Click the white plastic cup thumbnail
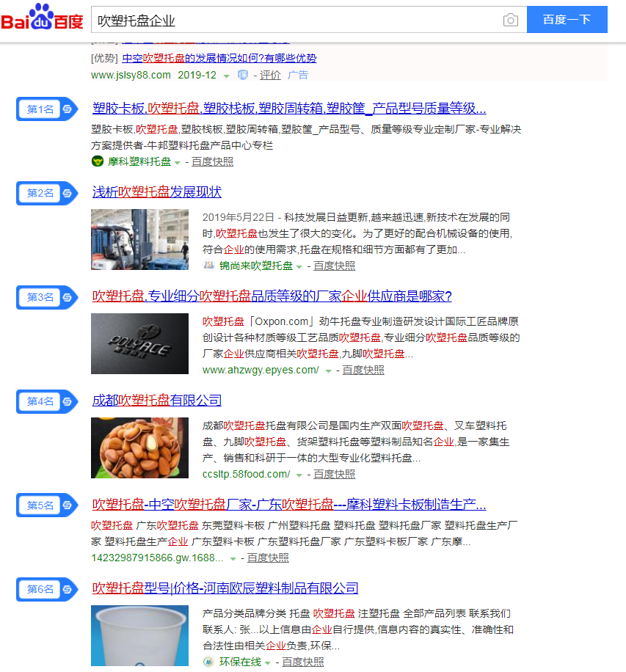 pyautogui.click(x=139, y=635)
